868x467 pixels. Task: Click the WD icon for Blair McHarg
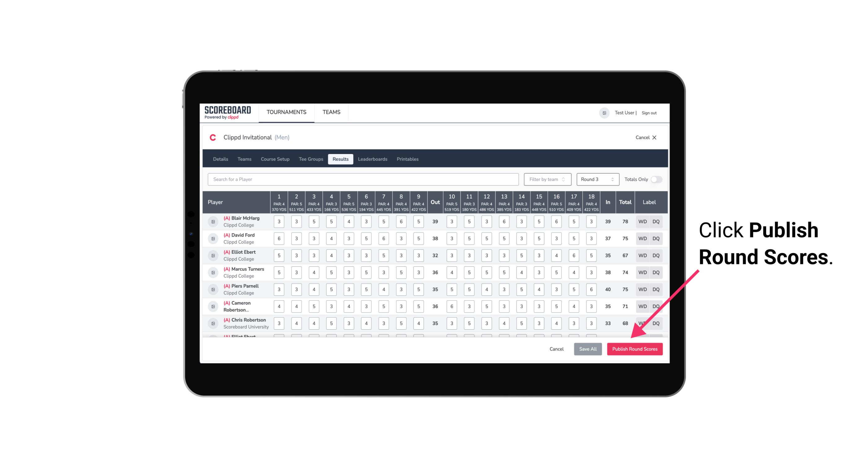tap(643, 222)
